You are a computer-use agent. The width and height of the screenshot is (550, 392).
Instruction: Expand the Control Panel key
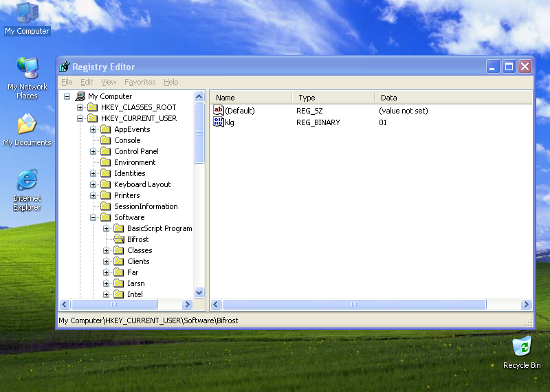(93, 151)
